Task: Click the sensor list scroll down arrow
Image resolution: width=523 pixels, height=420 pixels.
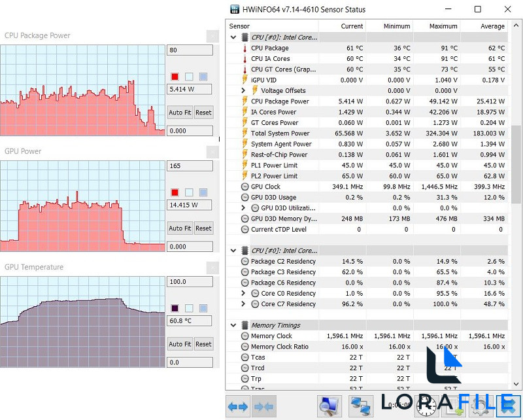Action: coord(516,384)
